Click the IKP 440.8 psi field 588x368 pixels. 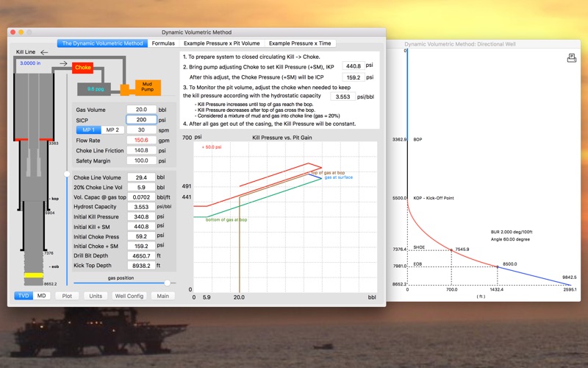[354, 66]
